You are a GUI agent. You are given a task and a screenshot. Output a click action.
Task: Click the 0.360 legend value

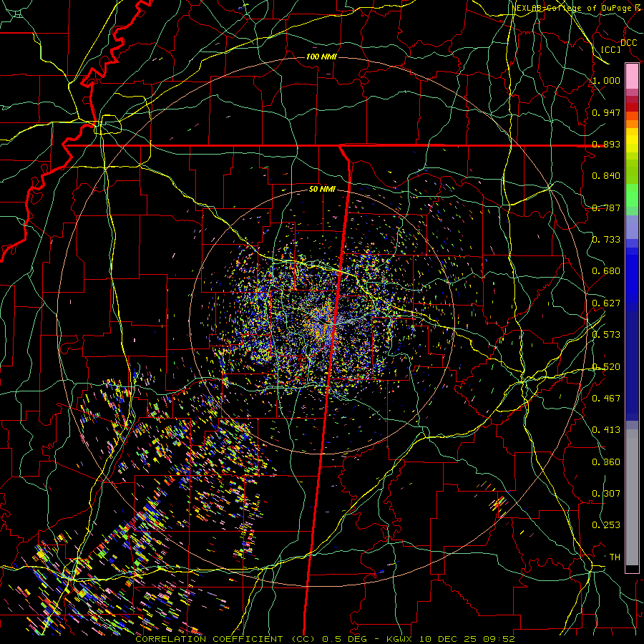tap(606, 462)
